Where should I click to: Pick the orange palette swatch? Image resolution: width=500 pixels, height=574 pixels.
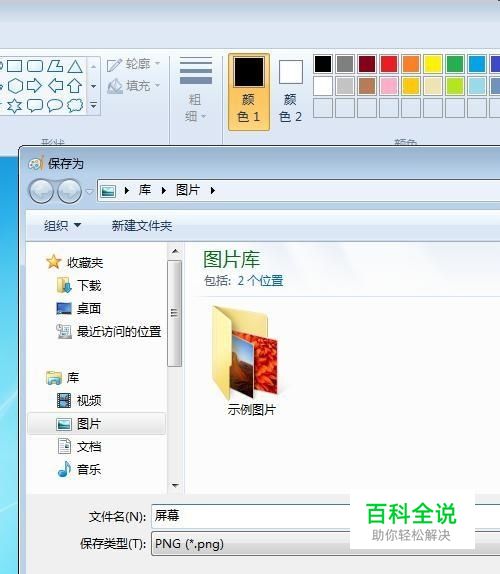(411, 64)
